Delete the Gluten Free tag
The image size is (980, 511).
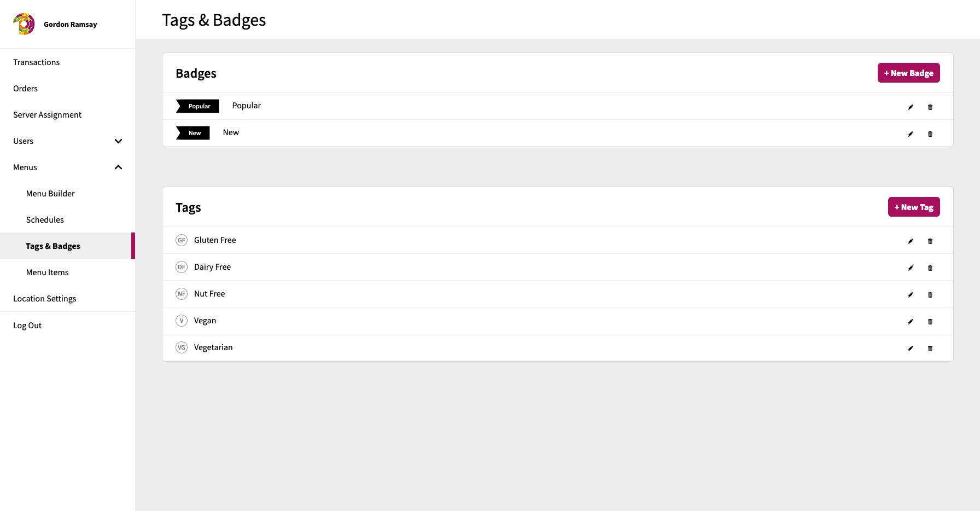point(930,241)
